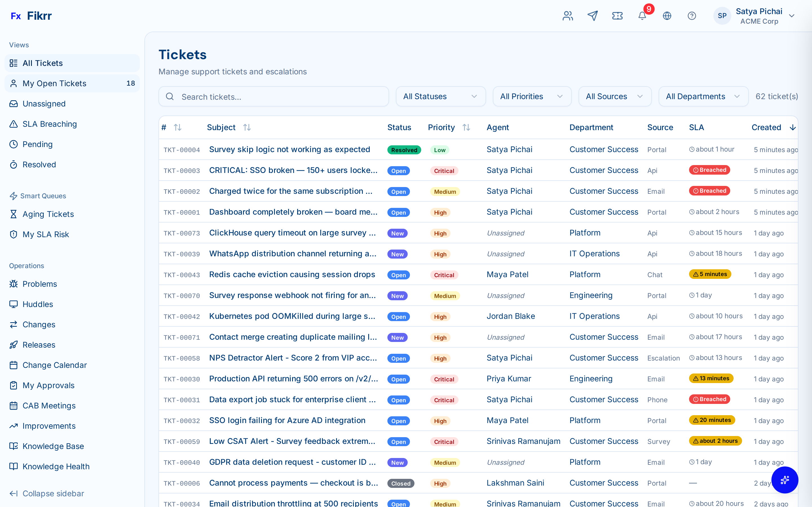Viewport: 812px width, 507px height.
Task: Toggle sorting on the Priority column
Action: point(467,127)
